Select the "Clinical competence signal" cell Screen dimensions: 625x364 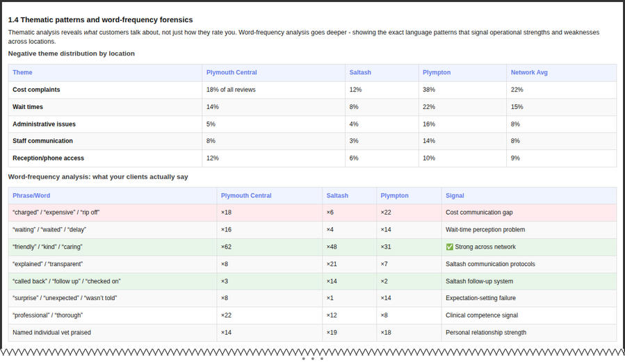[x=481, y=315]
